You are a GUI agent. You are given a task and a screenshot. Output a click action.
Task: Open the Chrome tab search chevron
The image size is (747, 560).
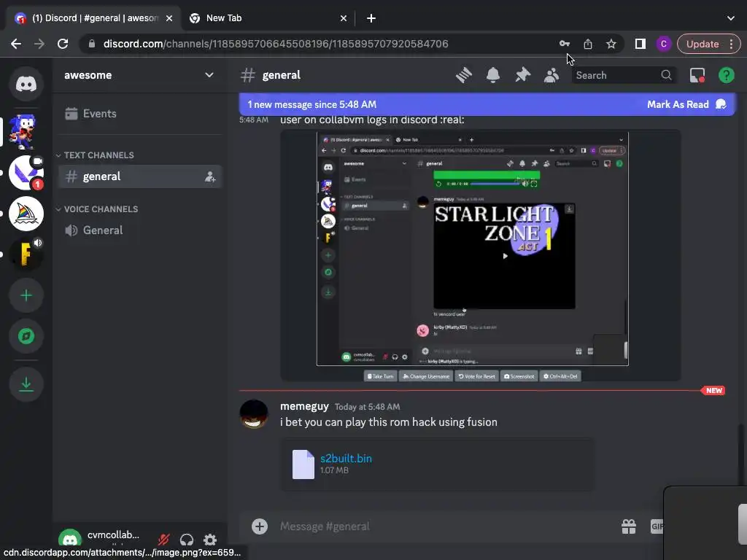coord(730,18)
